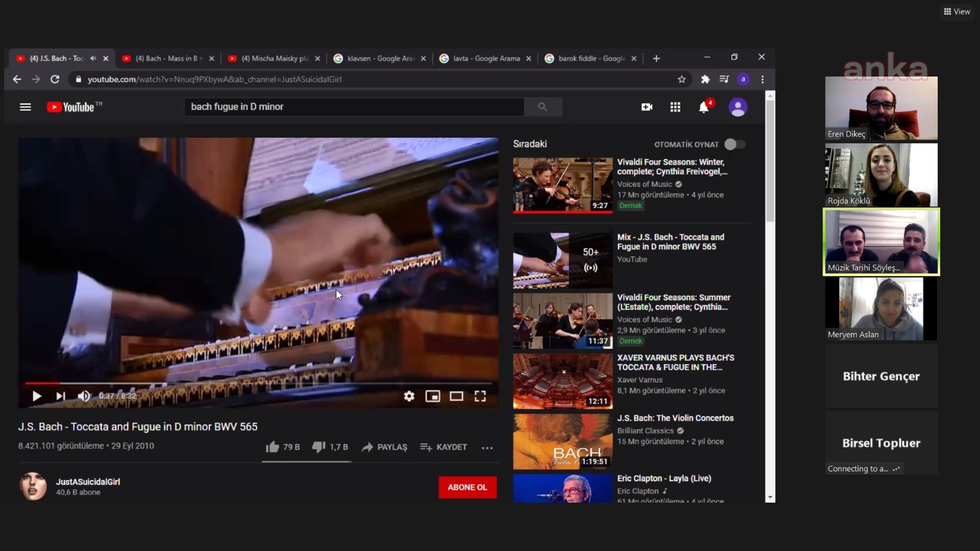Open the media controls icon in toolbar

pyautogui.click(x=724, y=79)
